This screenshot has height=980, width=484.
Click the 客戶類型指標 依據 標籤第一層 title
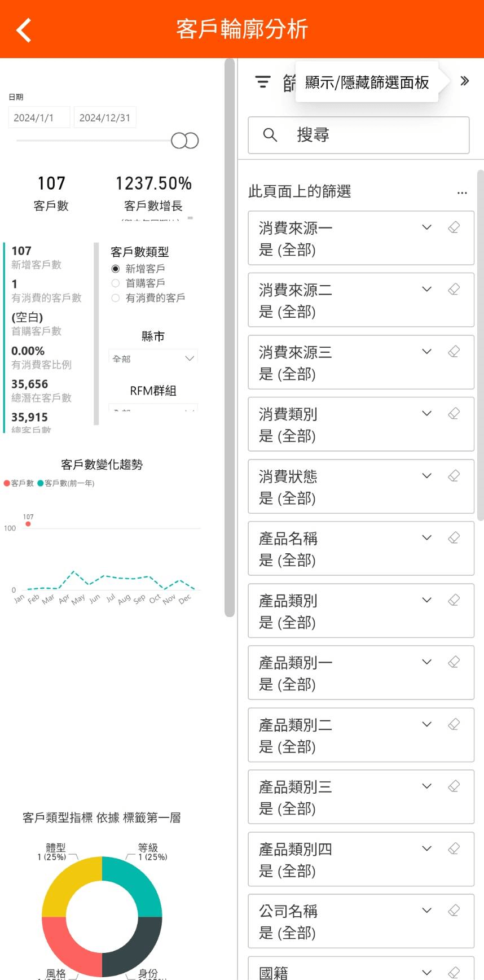pyautogui.click(x=102, y=817)
